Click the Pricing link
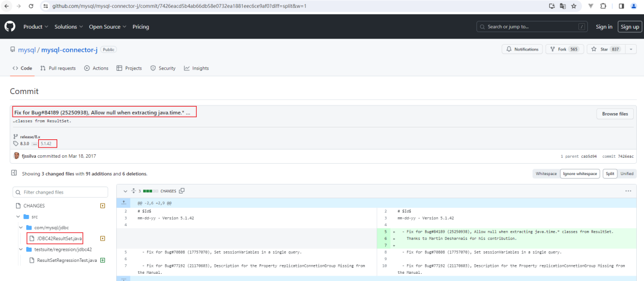Screen dimensions: 644x281 141,27
